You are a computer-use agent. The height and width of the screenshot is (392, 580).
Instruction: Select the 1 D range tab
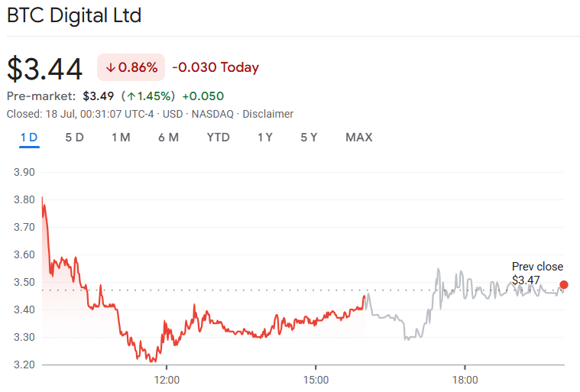(29, 138)
